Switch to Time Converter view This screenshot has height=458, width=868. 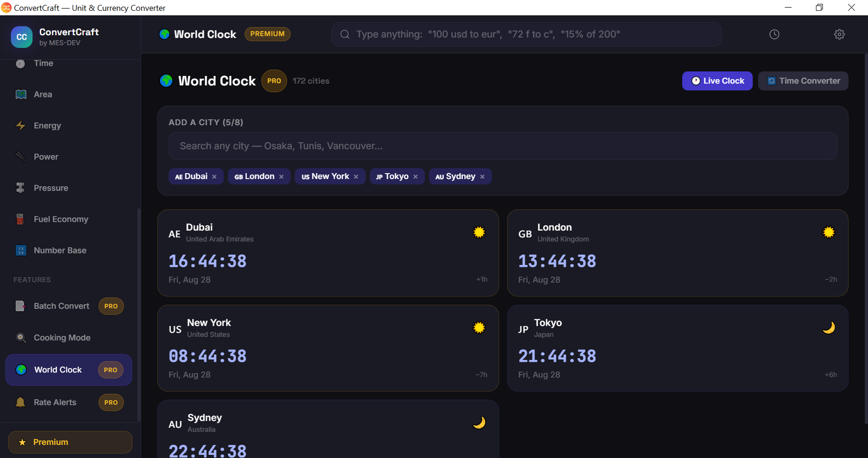point(803,81)
